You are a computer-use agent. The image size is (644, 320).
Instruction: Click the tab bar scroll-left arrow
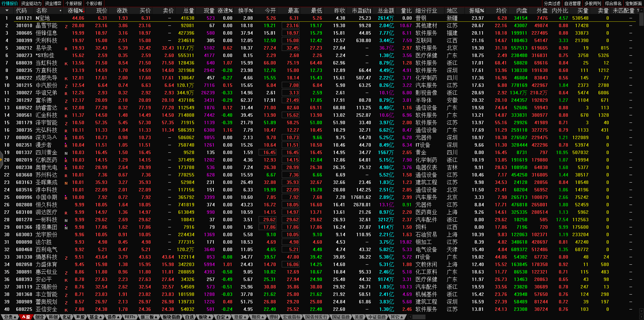410,317
